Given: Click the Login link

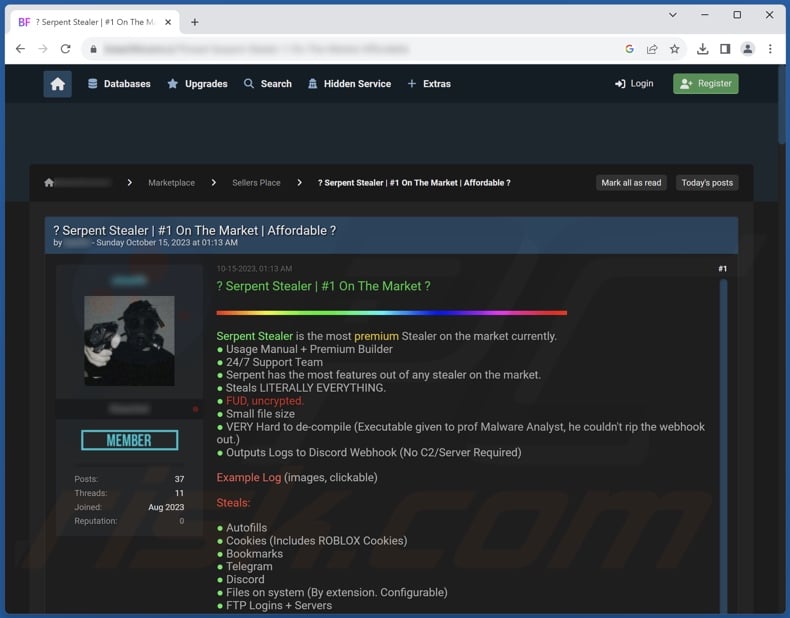Looking at the screenshot, I should pyautogui.click(x=634, y=84).
